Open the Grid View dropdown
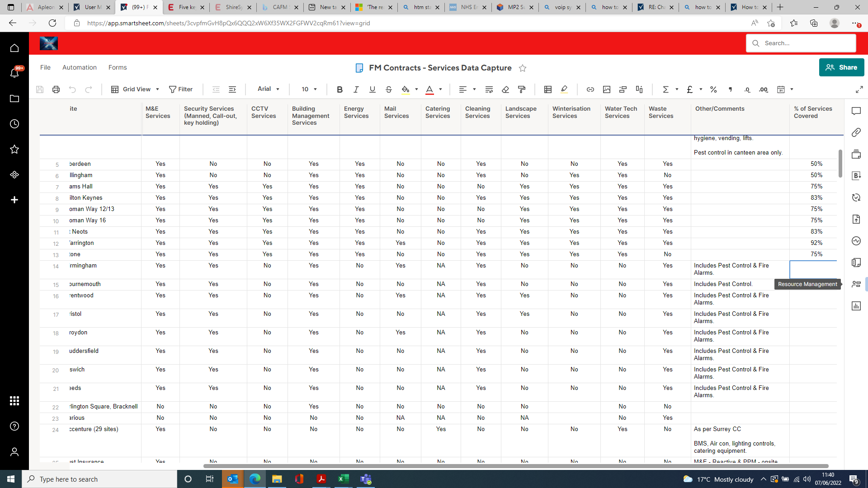 (135, 89)
